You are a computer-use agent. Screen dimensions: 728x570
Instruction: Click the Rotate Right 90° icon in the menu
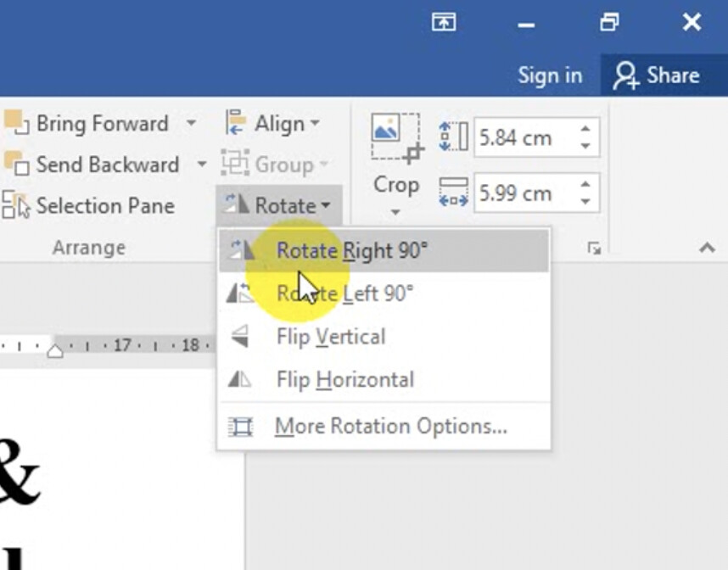tap(243, 250)
